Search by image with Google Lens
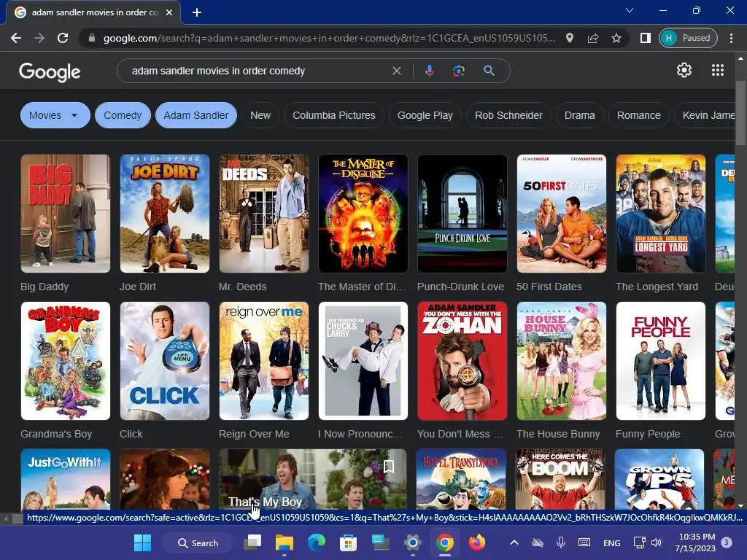 (458, 71)
